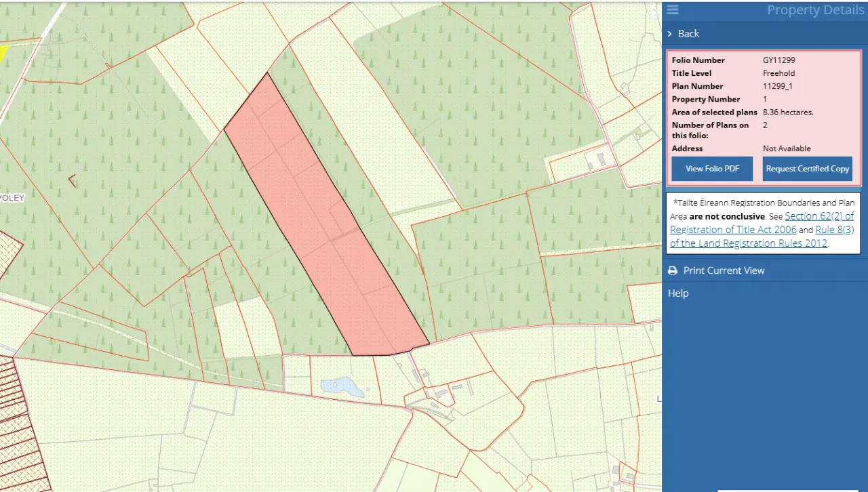The image size is (868, 492).
Task: Click the 8.36 hectares area value
Action: click(788, 112)
